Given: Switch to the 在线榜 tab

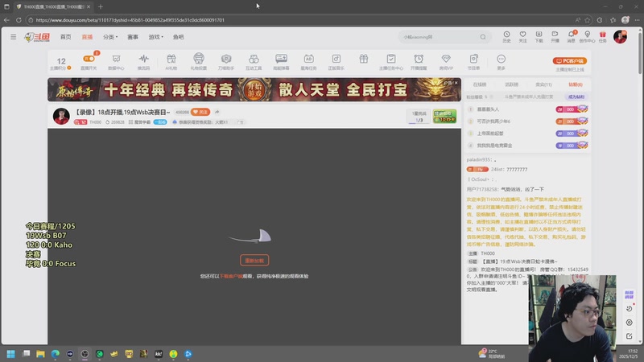Looking at the screenshot, I should click(479, 84).
